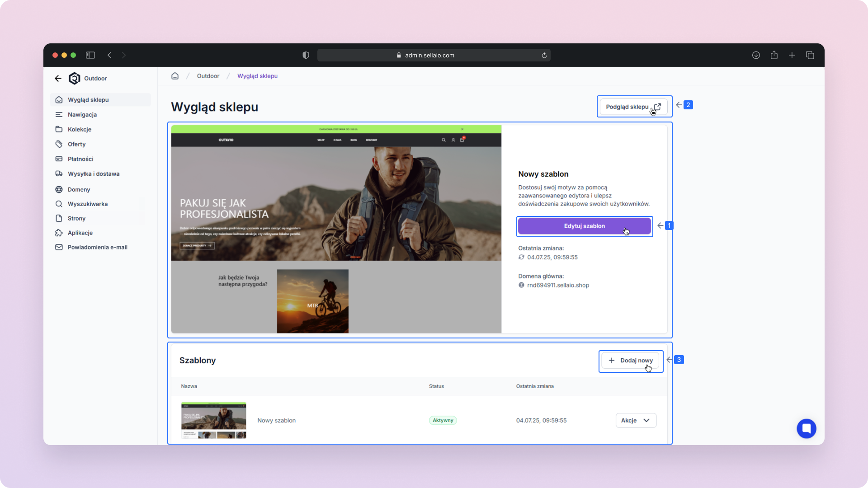The width and height of the screenshot is (868, 488).
Task: Open Safari downloads icon
Action: [756, 55]
